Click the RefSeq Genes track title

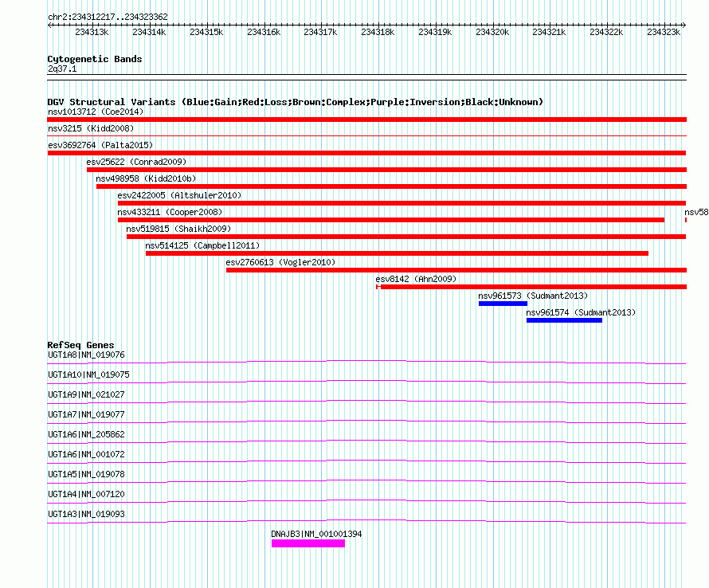(80, 345)
